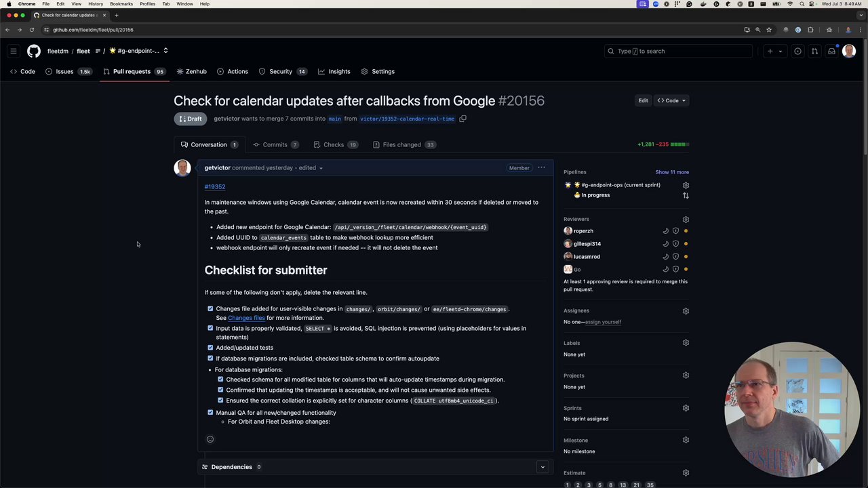
Task: Open the History menu in the macOS menu bar
Action: [96, 4]
